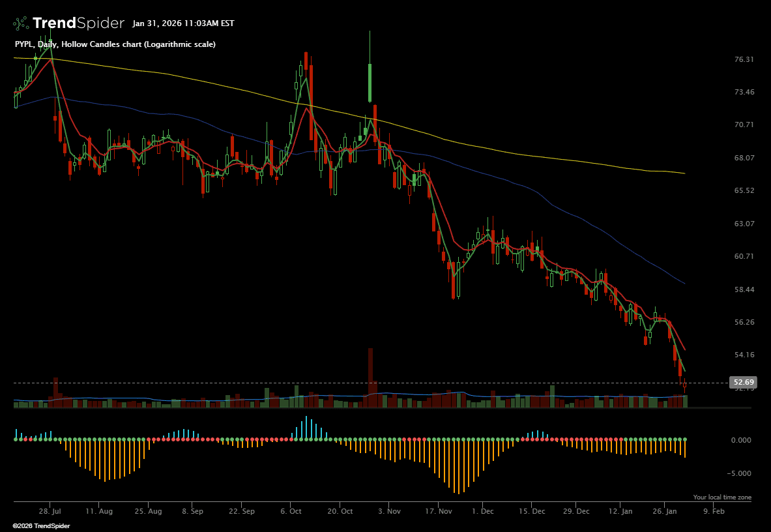The width and height of the screenshot is (771, 532).
Task: Click the TrendSpider spider logo icon
Action: [x=21, y=23]
